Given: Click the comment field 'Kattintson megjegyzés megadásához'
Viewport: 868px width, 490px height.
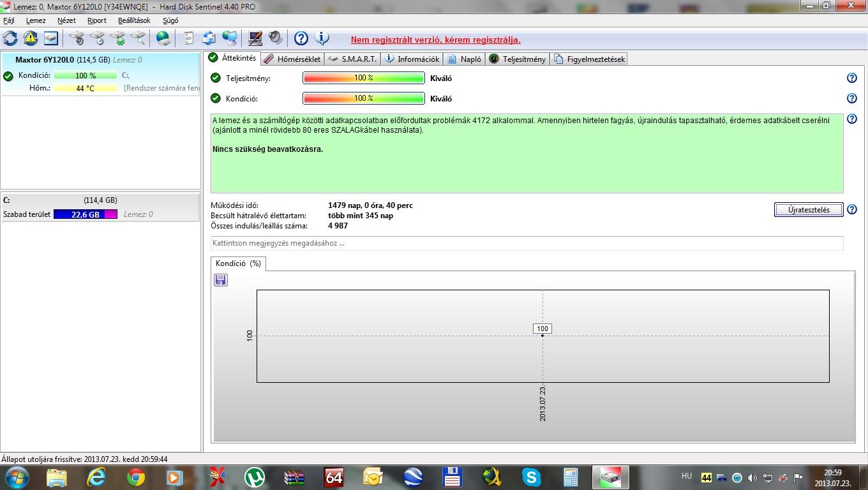Looking at the screenshot, I should tap(527, 243).
